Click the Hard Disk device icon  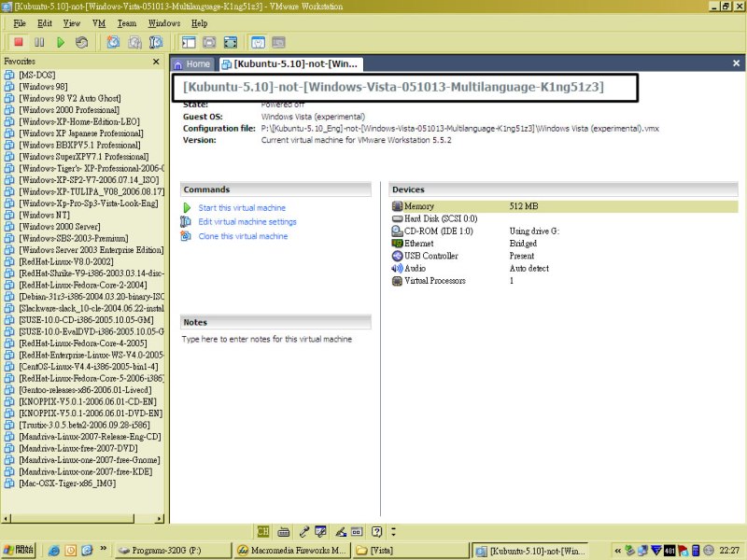pos(397,218)
